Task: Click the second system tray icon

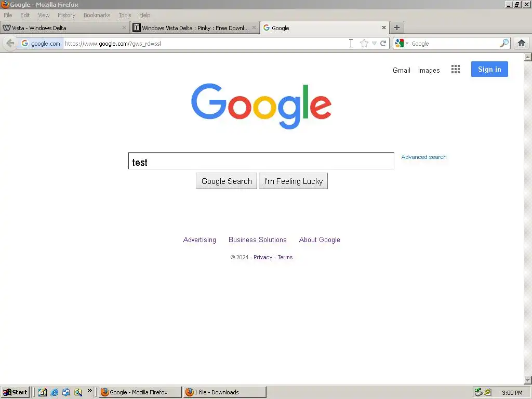Action: (488, 392)
